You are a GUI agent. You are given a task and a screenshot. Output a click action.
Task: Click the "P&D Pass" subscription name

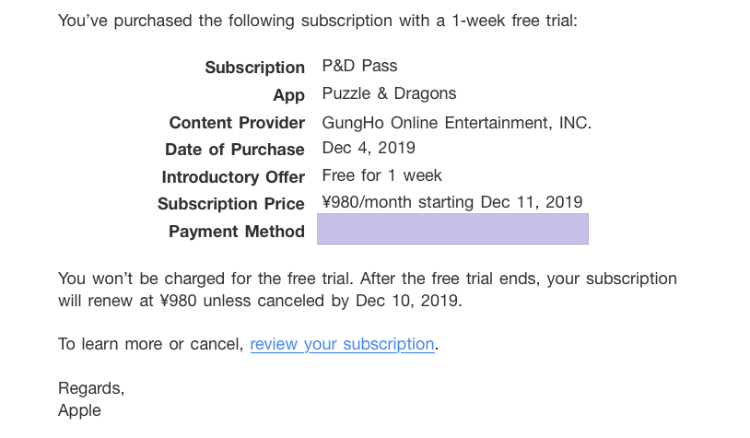[x=359, y=66]
